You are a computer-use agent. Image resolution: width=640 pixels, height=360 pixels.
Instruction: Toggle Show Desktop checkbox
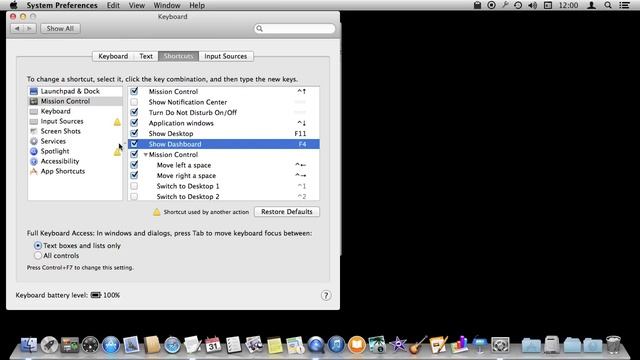coord(134,133)
